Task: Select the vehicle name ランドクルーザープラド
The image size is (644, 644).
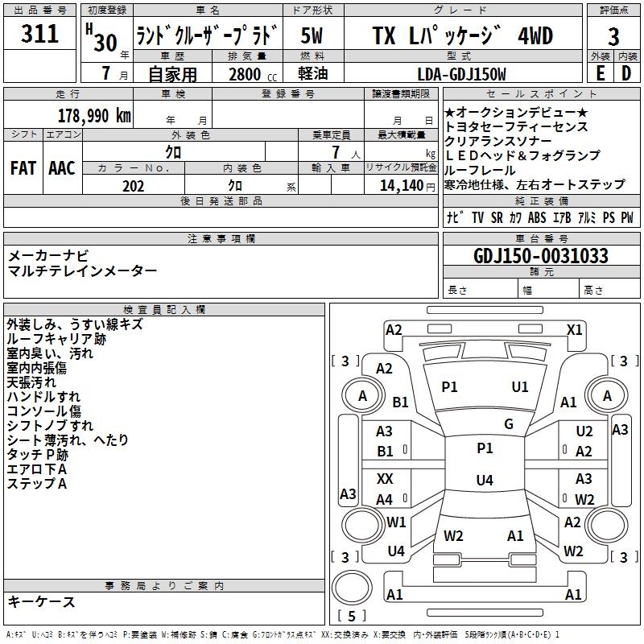Action: pyautogui.click(x=207, y=35)
